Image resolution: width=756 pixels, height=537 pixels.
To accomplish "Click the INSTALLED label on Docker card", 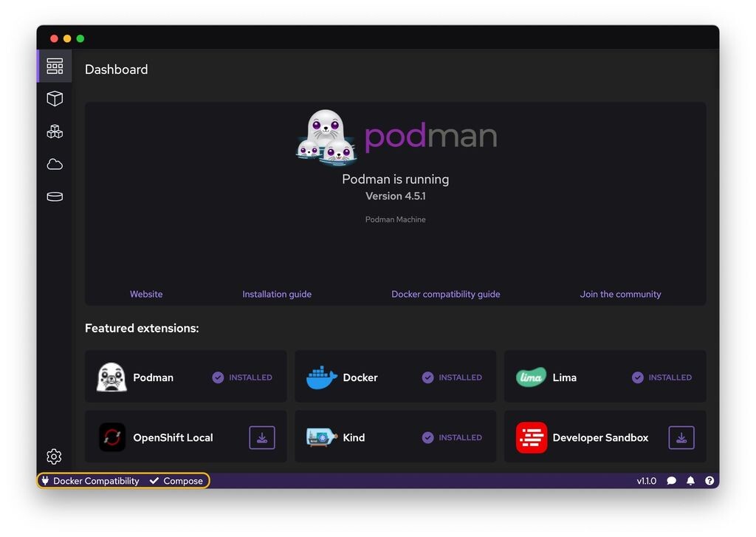I will pyautogui.click(x=461, y=377).
